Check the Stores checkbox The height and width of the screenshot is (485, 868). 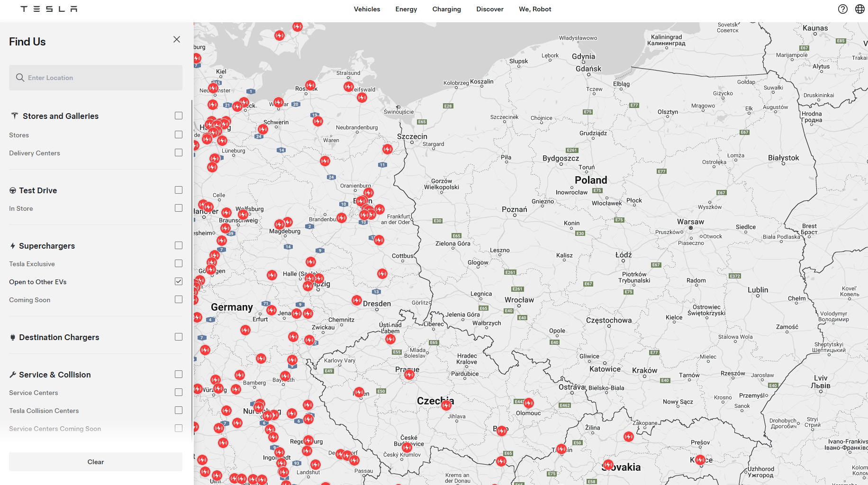(x=179, y=135)
